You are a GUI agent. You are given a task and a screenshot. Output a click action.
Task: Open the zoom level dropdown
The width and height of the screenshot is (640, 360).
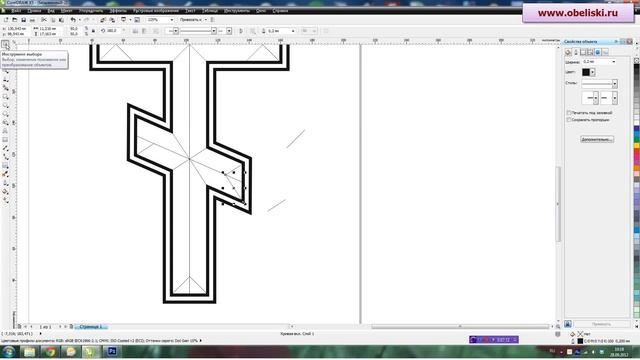171,20
